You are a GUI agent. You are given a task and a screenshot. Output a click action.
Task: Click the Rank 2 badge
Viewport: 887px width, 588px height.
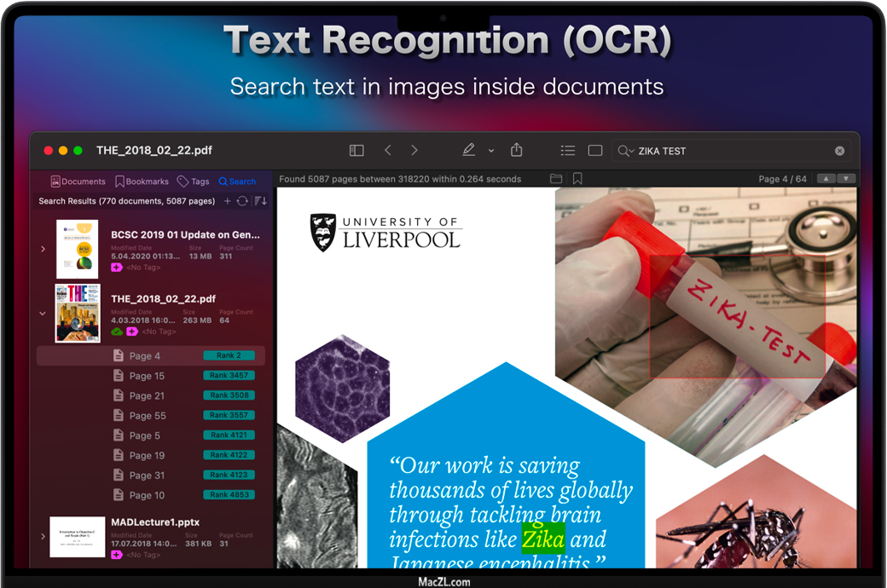click(x=229, y=355)
